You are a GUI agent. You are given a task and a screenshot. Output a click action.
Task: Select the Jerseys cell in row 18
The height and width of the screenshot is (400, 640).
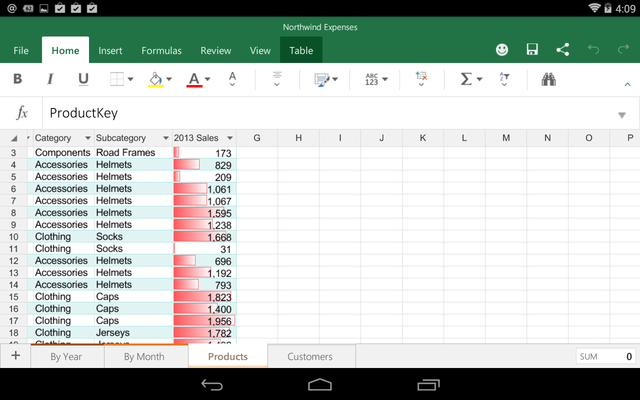pyautogui.click(x=133, y=333)
